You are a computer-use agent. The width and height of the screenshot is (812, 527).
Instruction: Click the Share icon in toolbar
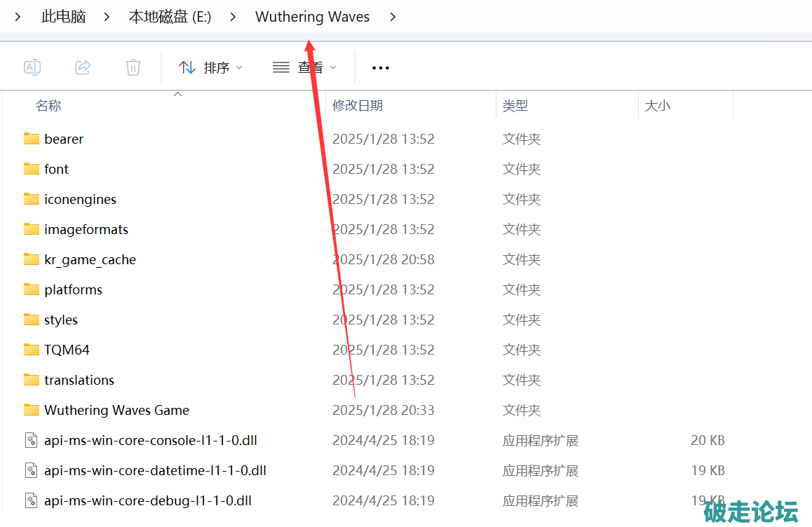83,67
